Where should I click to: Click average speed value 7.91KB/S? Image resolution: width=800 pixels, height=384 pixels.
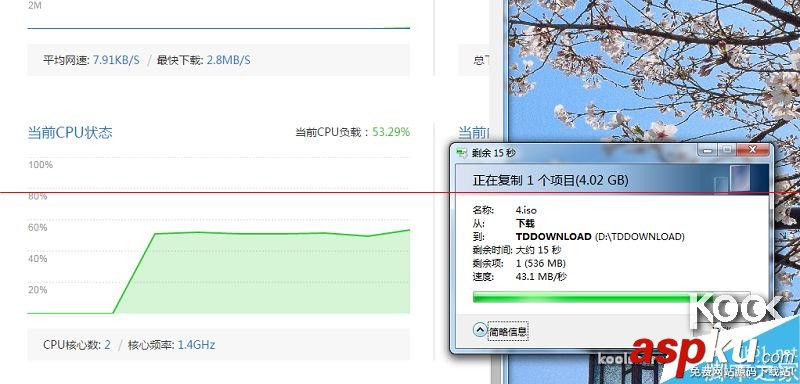[116, 60]
